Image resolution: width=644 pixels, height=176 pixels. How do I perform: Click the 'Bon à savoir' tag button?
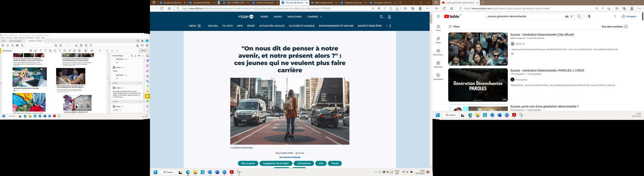(248, 163)
